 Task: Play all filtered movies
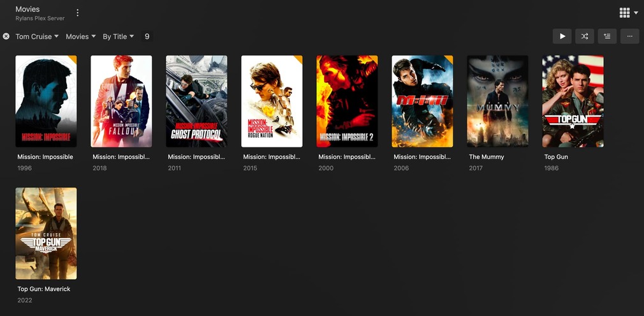tap(562, 36)
